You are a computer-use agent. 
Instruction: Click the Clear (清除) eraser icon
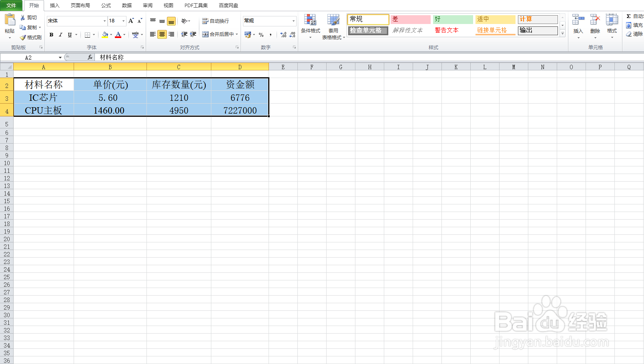629,34
